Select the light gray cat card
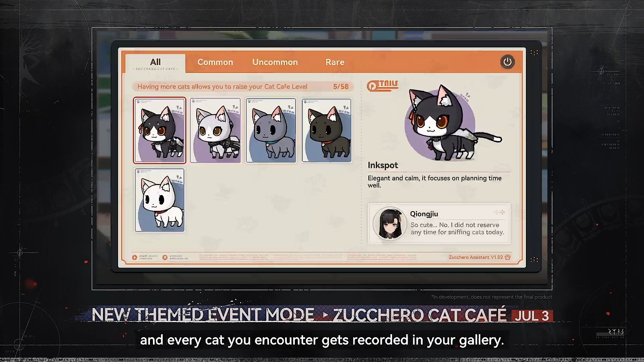644x362 pixels. tap(215, 130)
